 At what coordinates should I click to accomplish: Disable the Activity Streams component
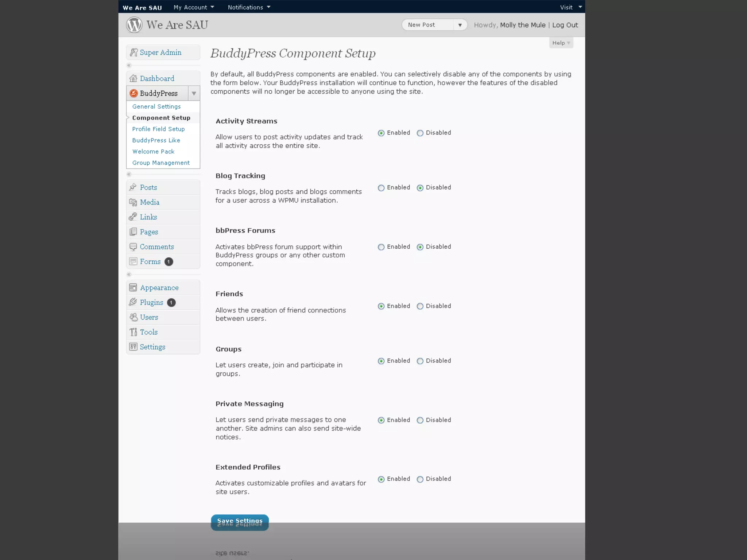[x=420, y=133]
